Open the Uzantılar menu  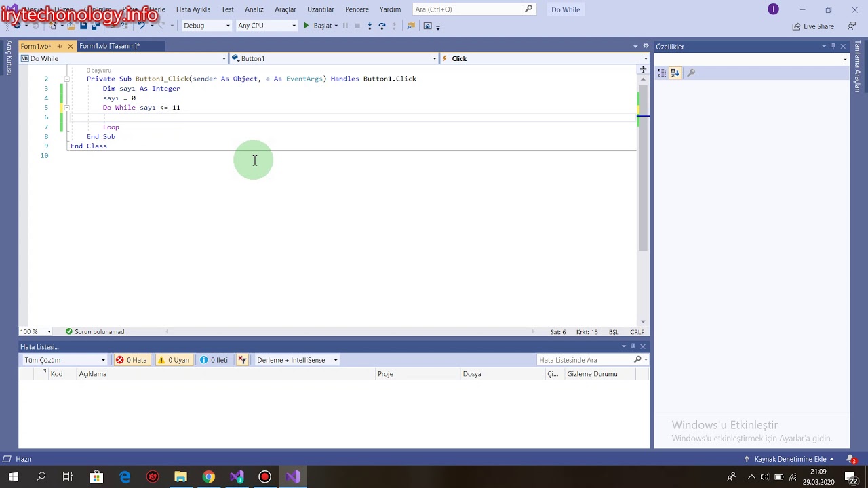pos(321,9)
